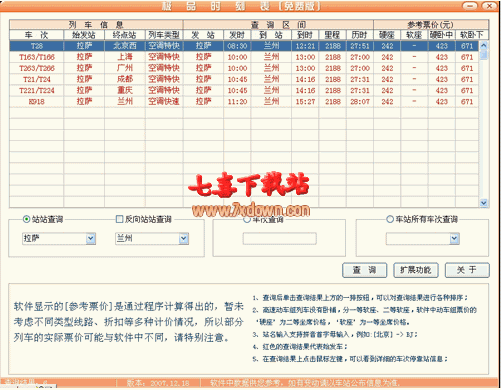501x390 pixels.
Task: Select the 车站所有车次查询 radio button
Action: tap(390, 219)
